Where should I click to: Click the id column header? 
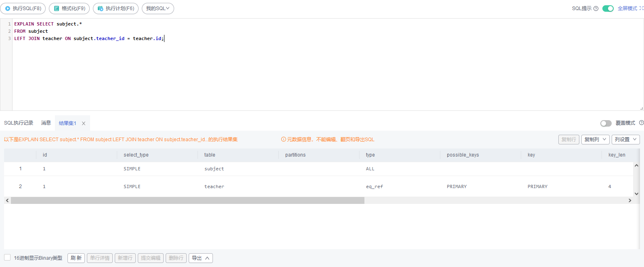click(76, 155)
